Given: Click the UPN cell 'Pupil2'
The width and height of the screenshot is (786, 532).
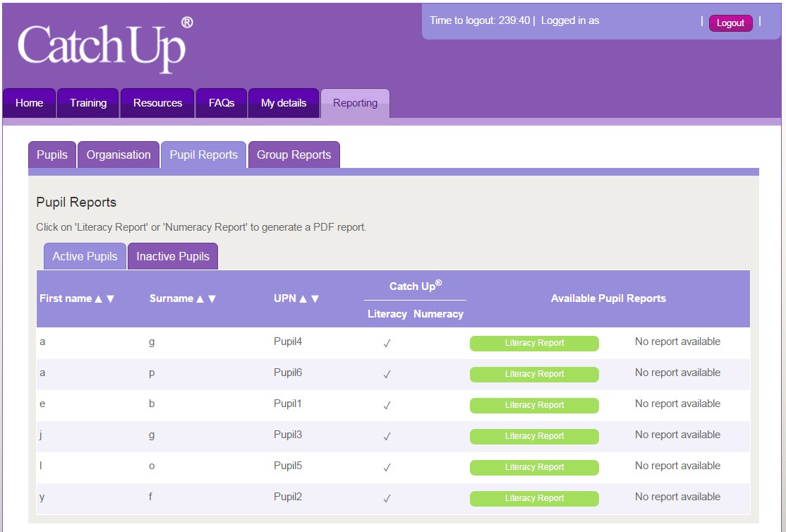Looking at the screenshot, I should (288, 497).
